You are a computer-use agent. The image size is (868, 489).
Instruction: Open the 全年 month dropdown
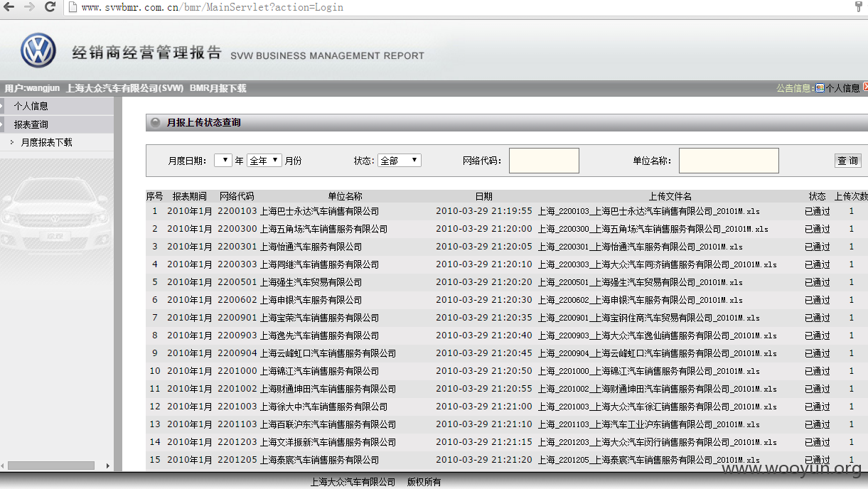pyautogui.click(x=264, y=161)
